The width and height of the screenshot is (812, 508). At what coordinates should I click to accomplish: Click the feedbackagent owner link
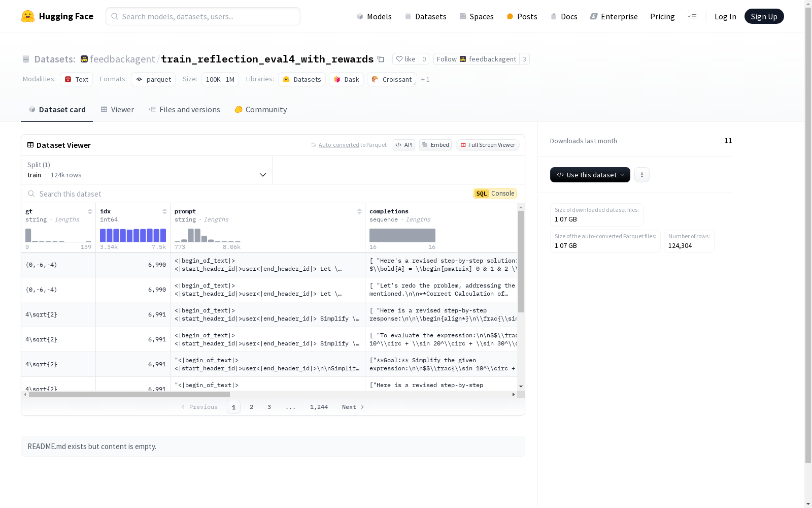122,59
